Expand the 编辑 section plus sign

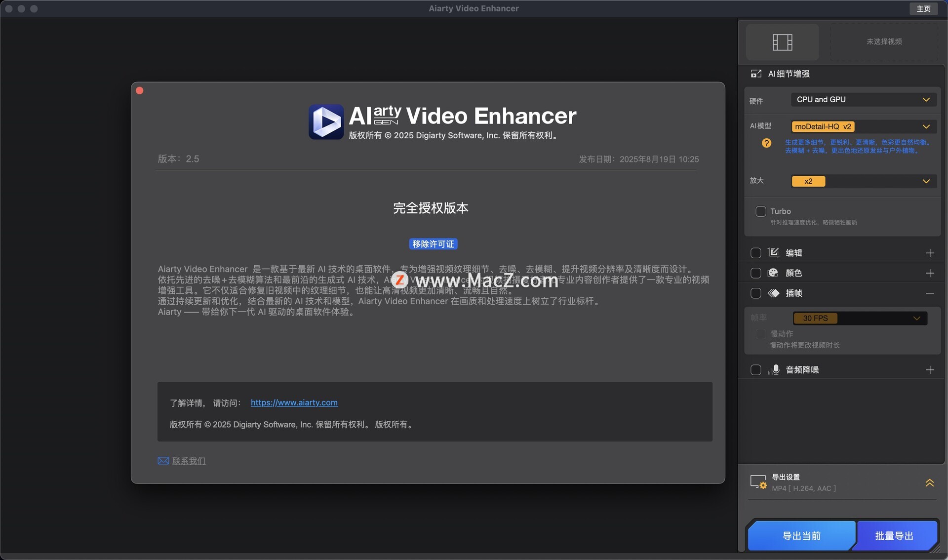click(930, 253)
